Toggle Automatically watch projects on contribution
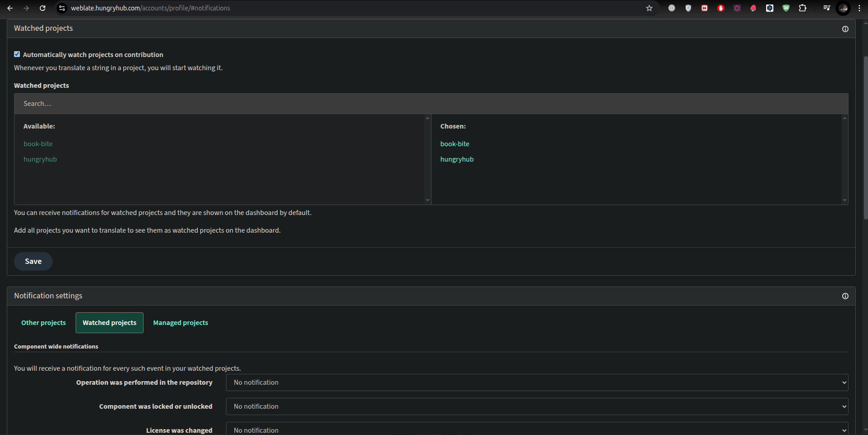The height and width of the screenshot is (435, 868). point(17,54)
